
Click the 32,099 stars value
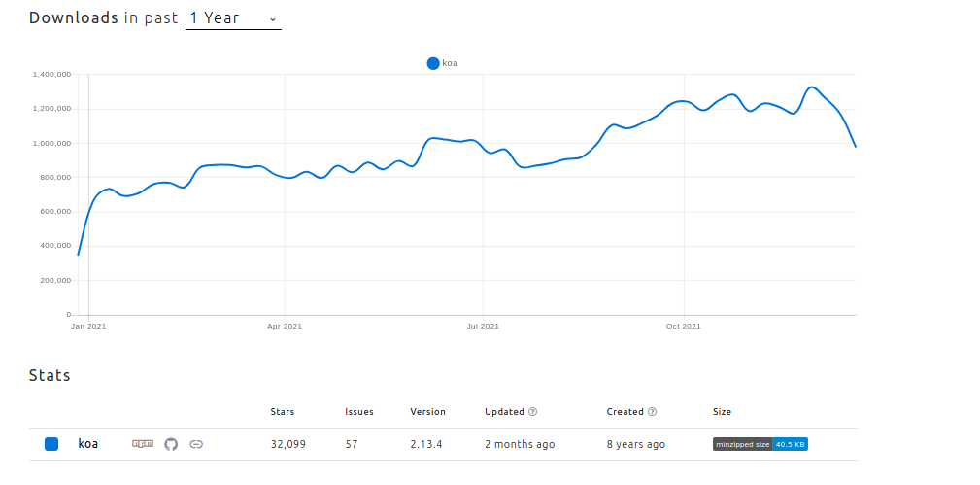point(288,444)
